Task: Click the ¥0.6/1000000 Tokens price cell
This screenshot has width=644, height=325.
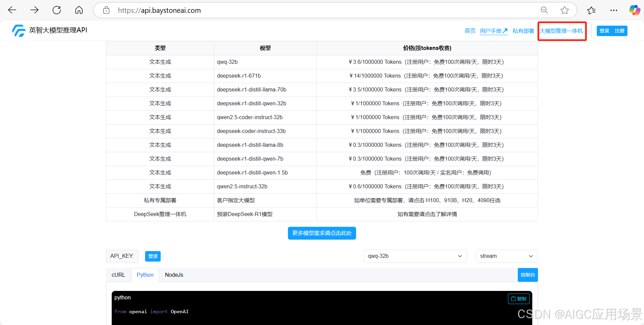Action: pyautogui.click(x=427, y=187)
